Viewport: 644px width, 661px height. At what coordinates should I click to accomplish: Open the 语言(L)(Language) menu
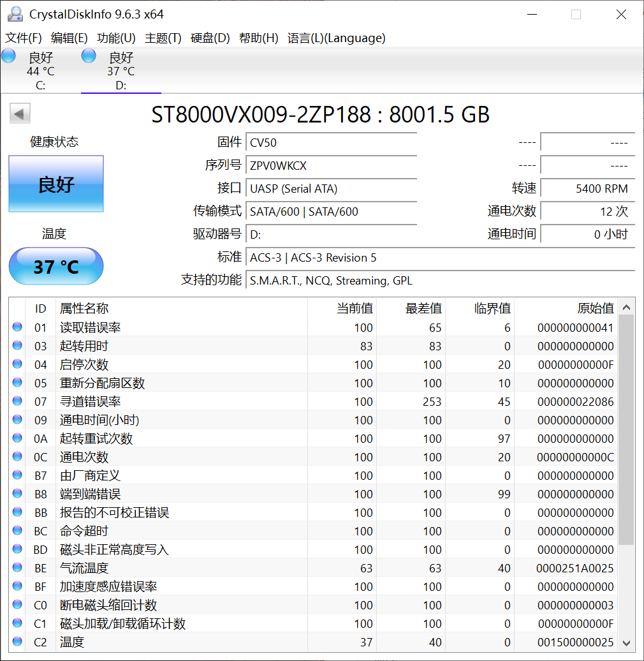337,38
